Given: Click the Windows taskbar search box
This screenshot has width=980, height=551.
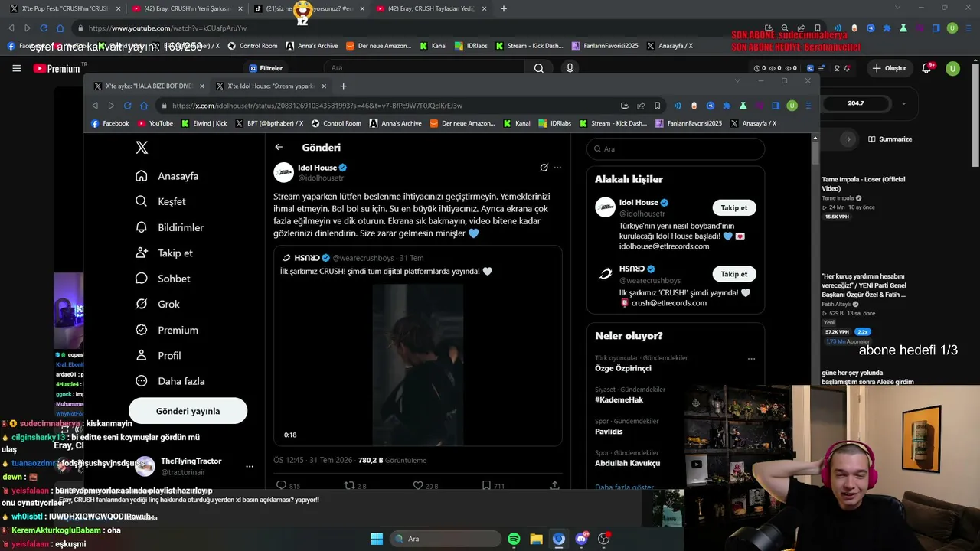Looking at the screenshot, I should click(445, 539).
